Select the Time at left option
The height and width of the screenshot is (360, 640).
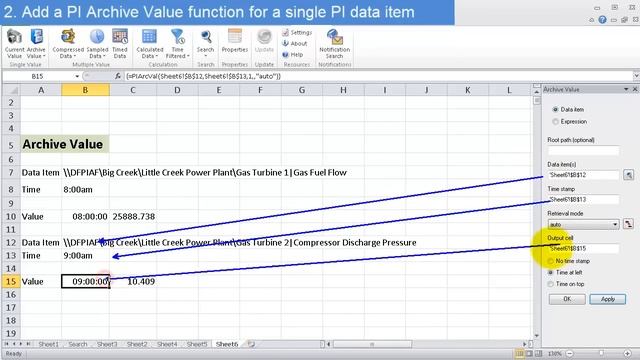pyautogui.click(x=551, y=272)
